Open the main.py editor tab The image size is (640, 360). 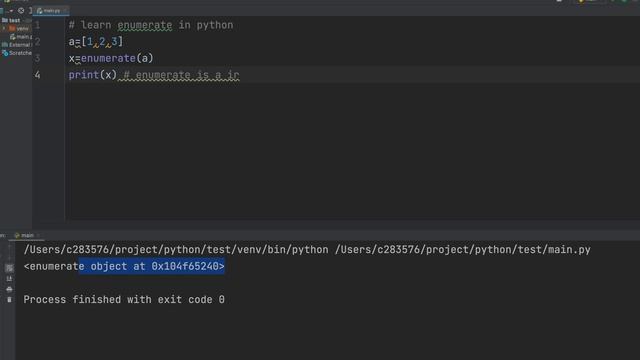(x=51, y=11)
